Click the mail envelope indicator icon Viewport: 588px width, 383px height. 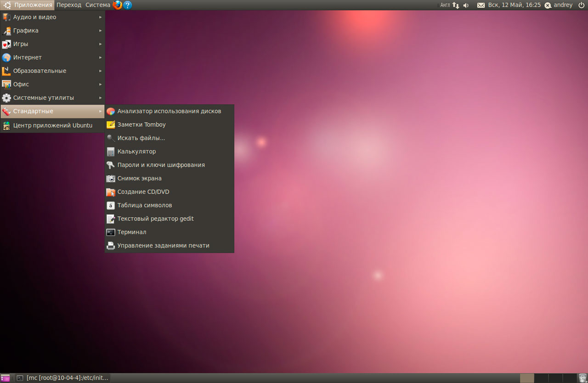[x=481, y=5]
